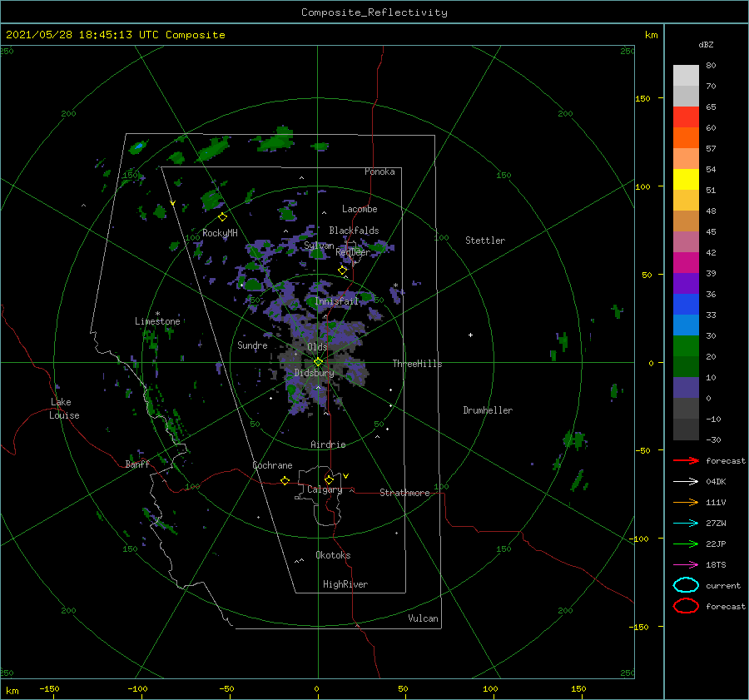
Task: Click the Banff label on map
Action: (x=137, y=464)
